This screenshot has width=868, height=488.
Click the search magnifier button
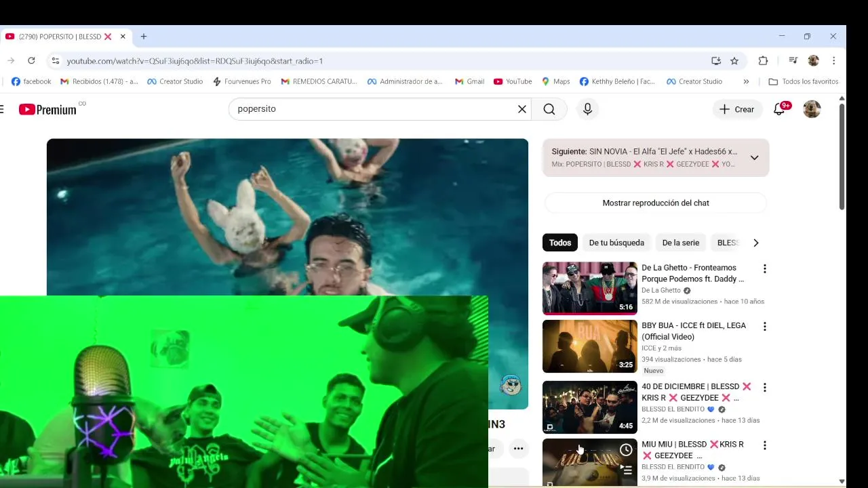click(x=549, y=109)
